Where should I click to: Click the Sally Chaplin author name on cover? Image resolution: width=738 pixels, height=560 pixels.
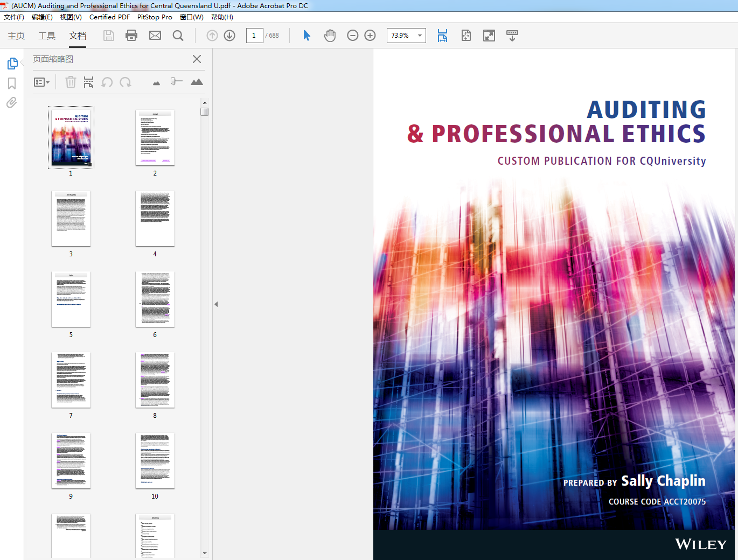click(663, 481)
